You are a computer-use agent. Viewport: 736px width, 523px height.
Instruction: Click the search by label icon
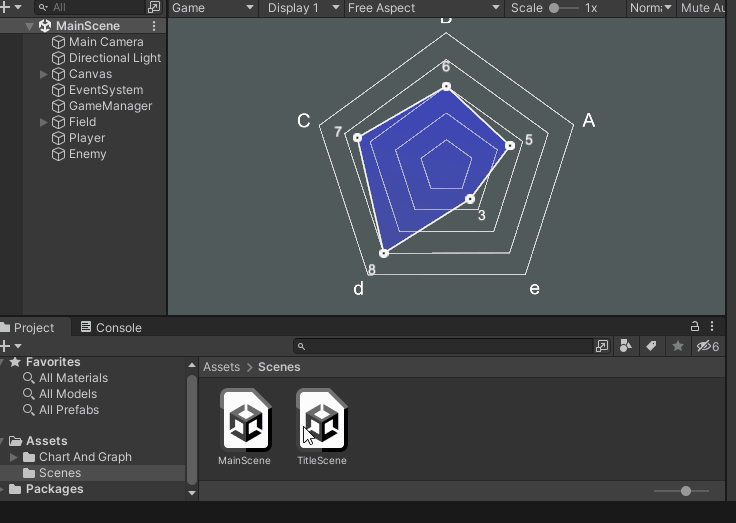pyautogui.click(x=651, y=346)
